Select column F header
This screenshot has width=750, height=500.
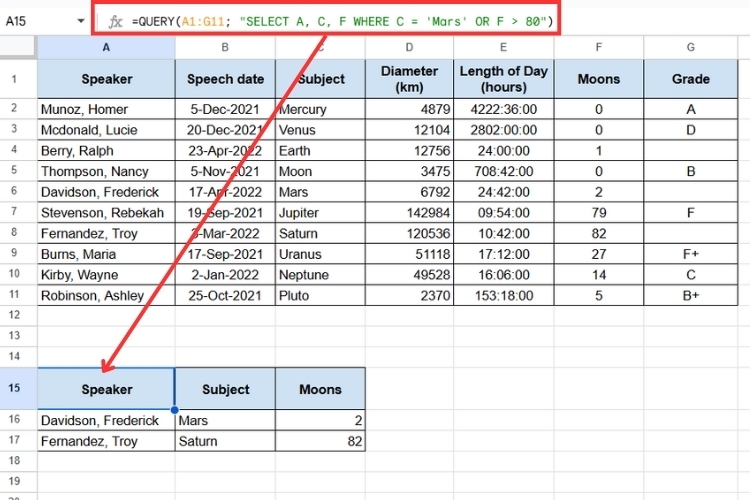(x=598, y=47)
